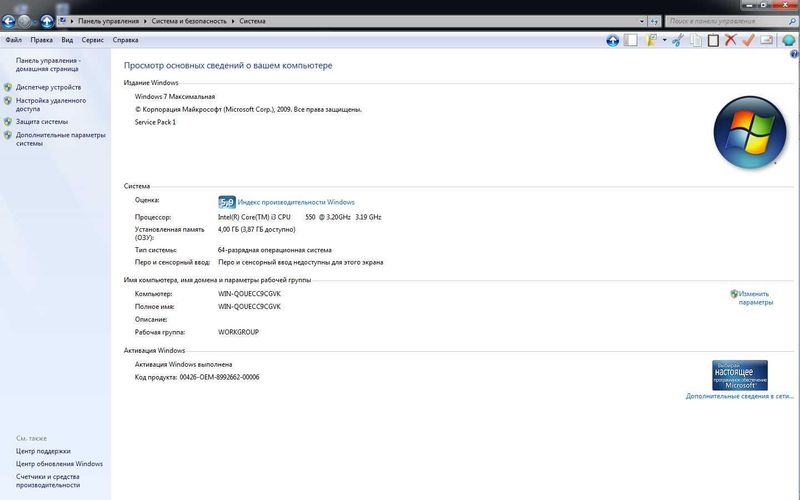Open the Файл menu

coord(14,40)
